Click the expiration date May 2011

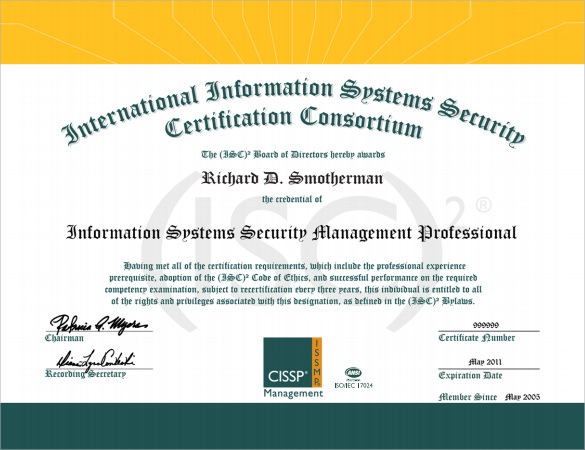(485, 362)
